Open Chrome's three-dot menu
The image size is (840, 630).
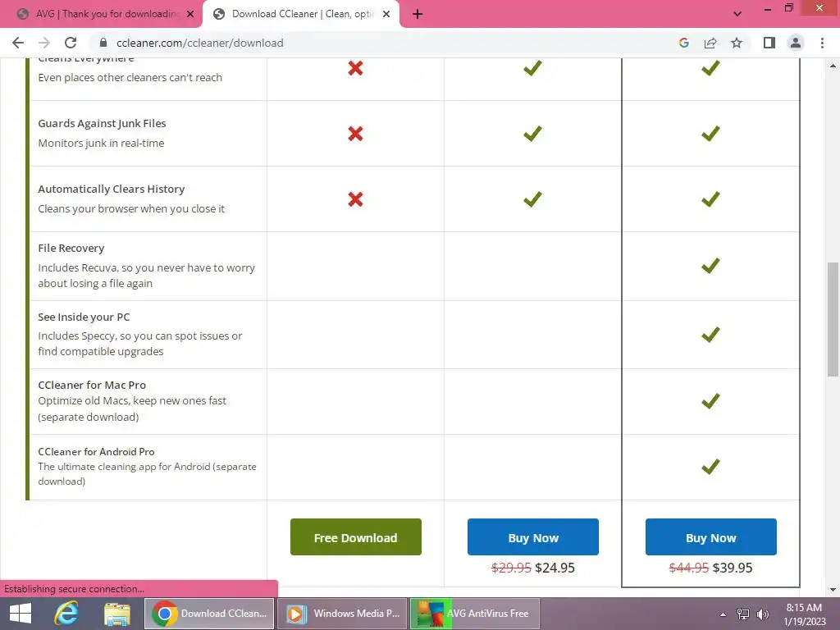click(822, 43)
